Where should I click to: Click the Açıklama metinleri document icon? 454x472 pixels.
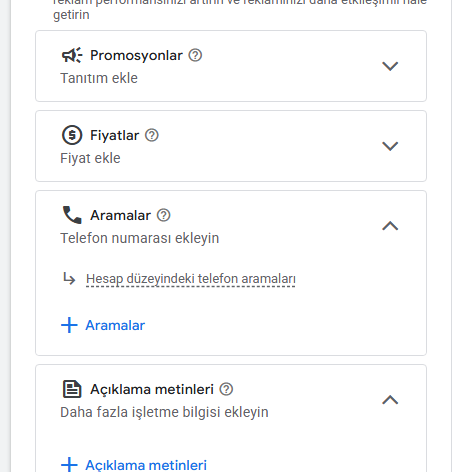click(x=72, y=389)
